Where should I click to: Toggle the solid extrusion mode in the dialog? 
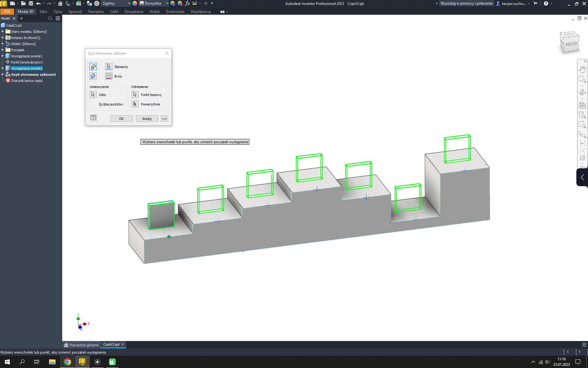pos(93,66)
